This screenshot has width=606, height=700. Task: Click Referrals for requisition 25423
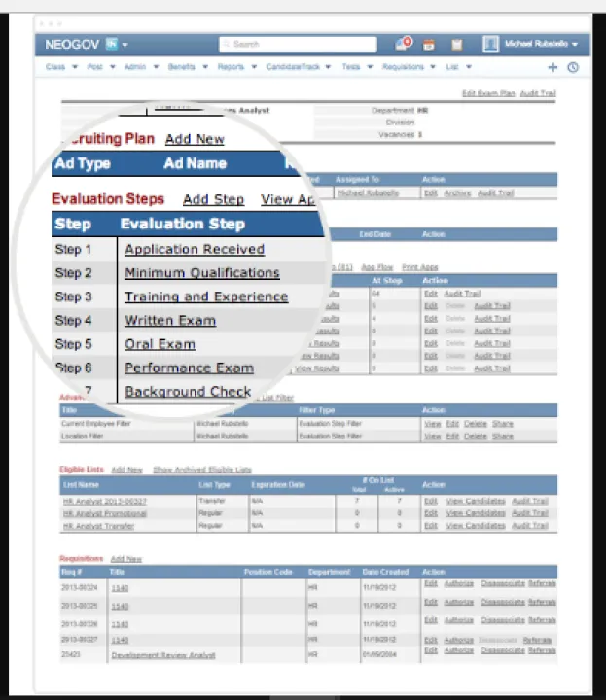[542, 650]
